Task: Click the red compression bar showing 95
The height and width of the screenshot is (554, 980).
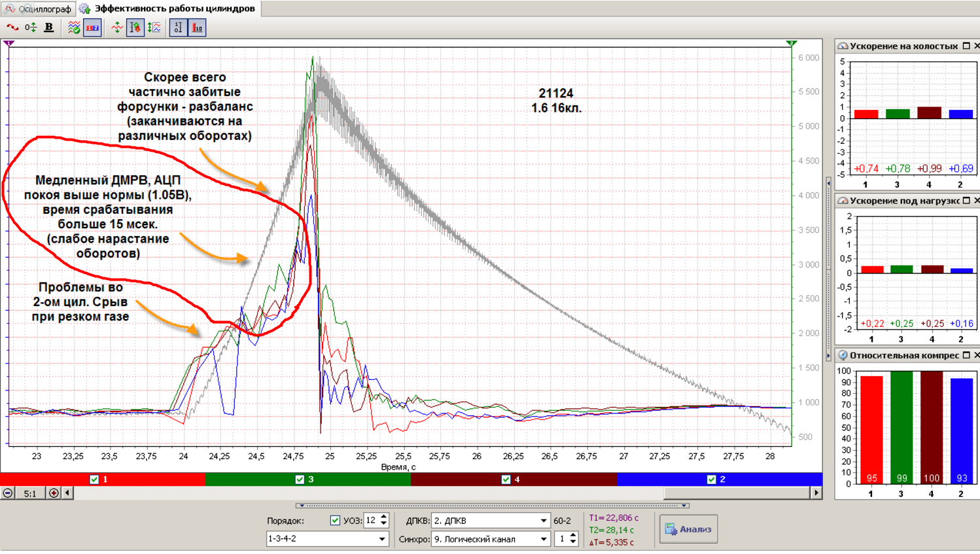Action: click(871, 430)
